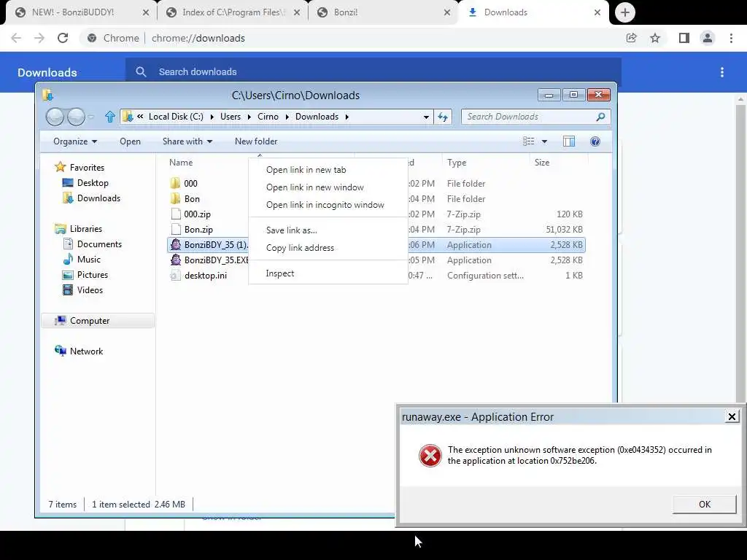Open a new Chrome tab
The image size is (747, 560).
tap(625, 12)
